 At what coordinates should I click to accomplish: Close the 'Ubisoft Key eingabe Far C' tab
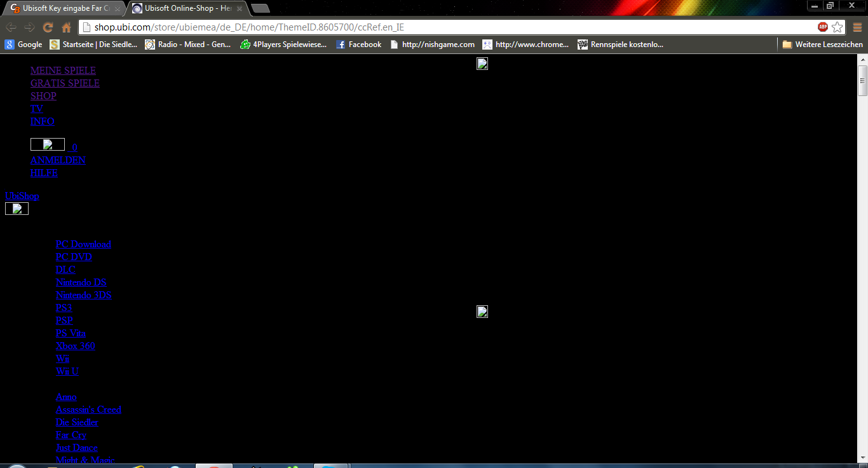118,9
